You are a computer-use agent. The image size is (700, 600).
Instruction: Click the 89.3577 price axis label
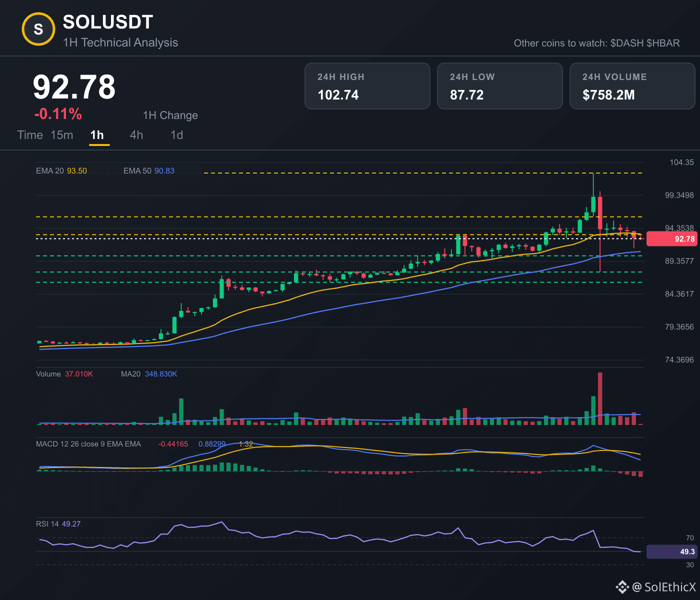pyautogui.click(x=679, y=261)
